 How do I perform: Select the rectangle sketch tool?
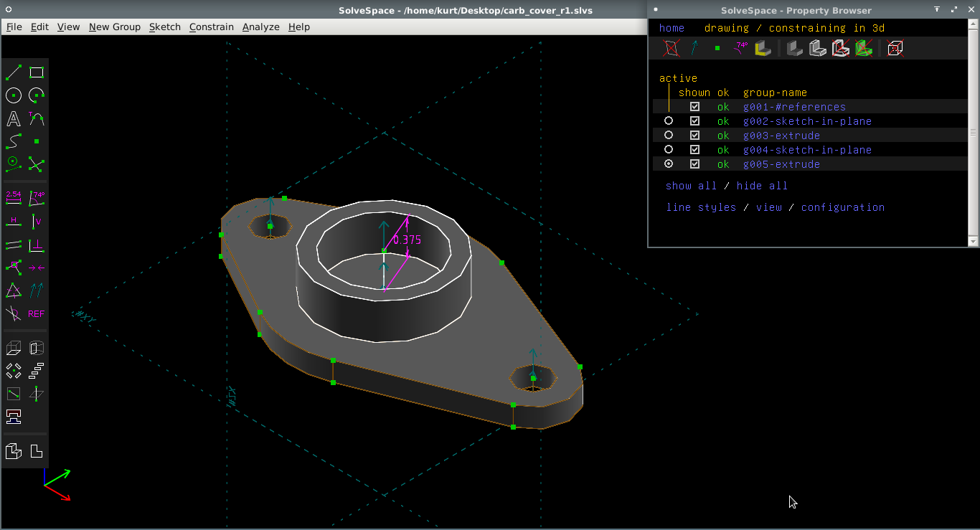coord(37,72)
